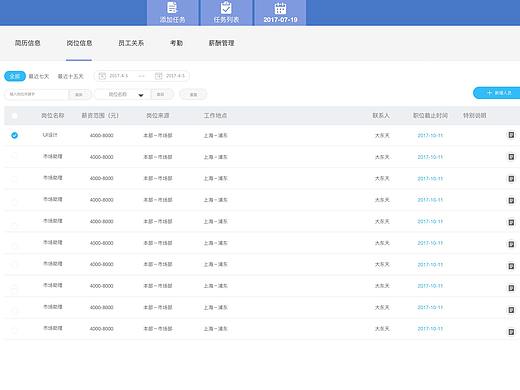Click the end date calendar icon

[x=159, y=76]
